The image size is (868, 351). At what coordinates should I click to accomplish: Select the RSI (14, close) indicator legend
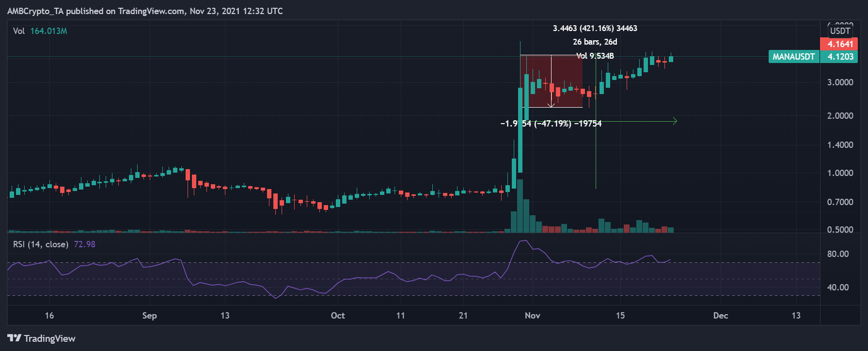[41, 244]
